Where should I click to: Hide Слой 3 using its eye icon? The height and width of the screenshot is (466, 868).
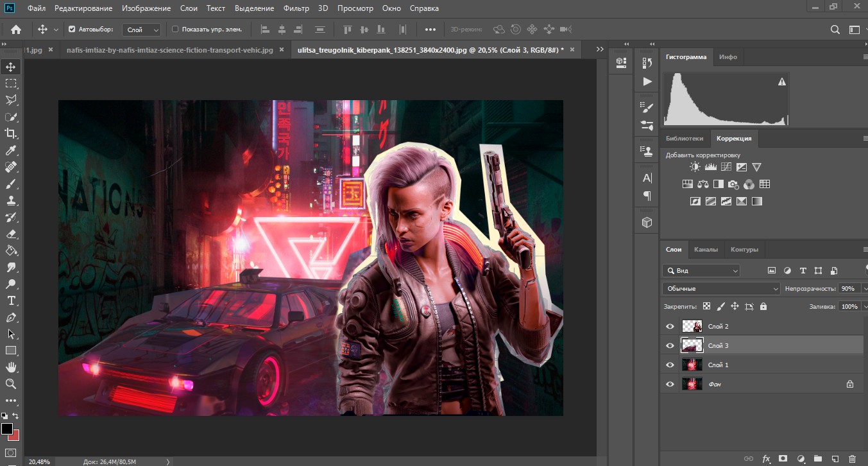tap(670, 346)
